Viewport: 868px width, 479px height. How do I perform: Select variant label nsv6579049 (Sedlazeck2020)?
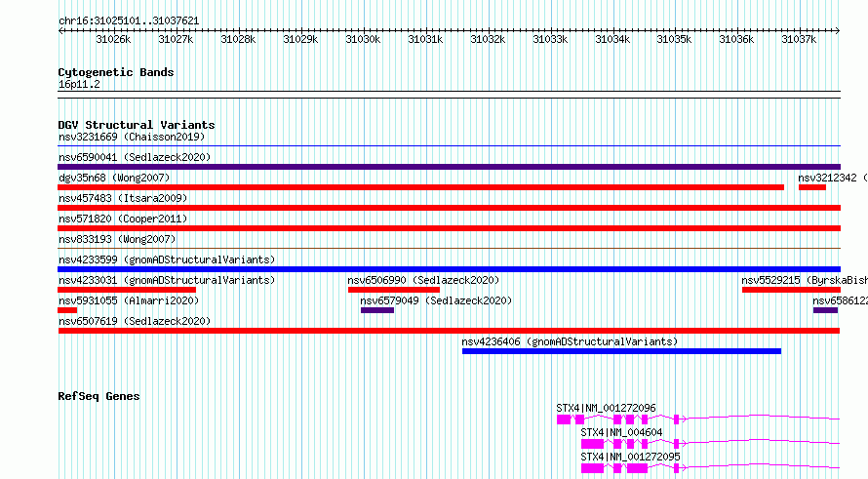click(x=436, y=300)
